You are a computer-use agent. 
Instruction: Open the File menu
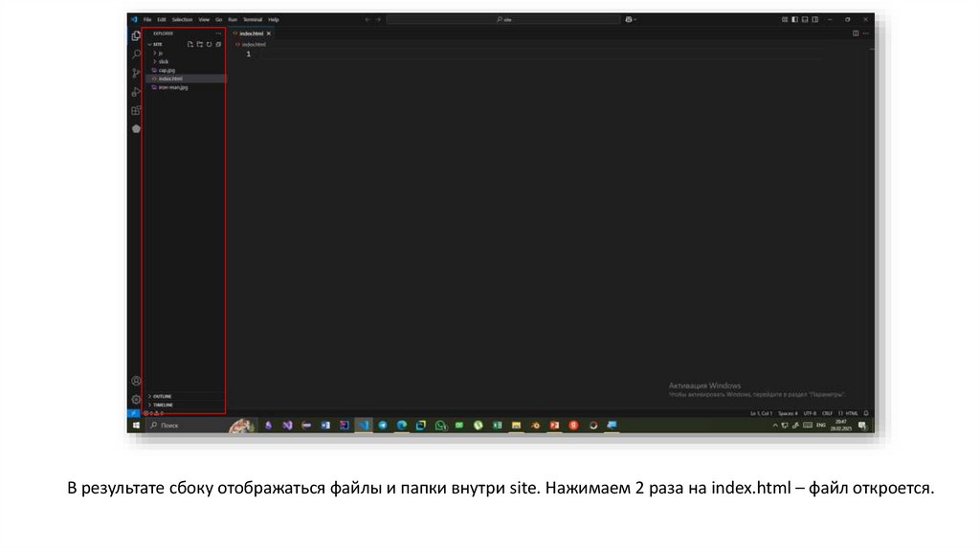pos(147,19)
